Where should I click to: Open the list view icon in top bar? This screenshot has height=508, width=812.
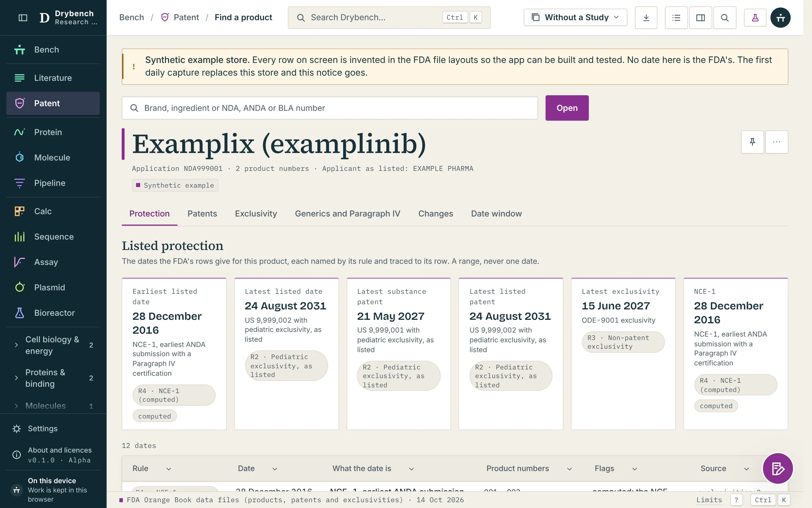(x=676, y=18)
